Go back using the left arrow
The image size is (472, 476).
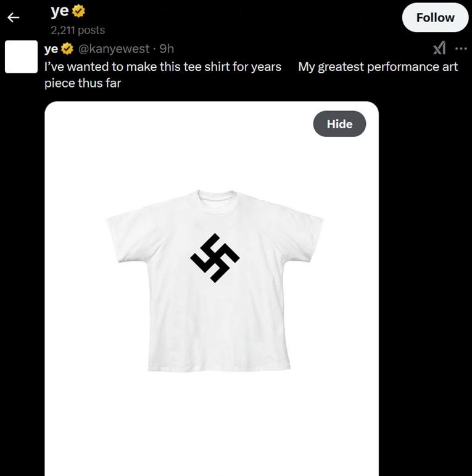pyautogui.click(x=14, y=18)
